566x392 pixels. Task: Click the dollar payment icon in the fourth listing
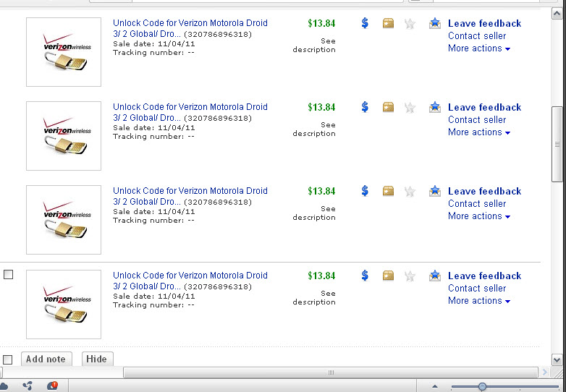(365, 276)
